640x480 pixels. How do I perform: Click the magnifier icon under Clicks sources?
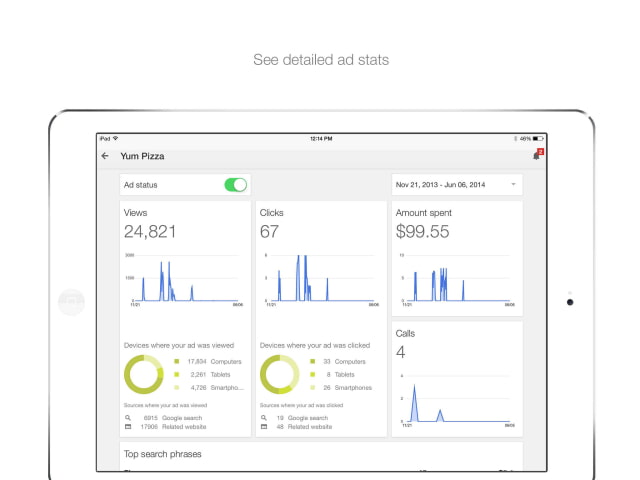264,418
